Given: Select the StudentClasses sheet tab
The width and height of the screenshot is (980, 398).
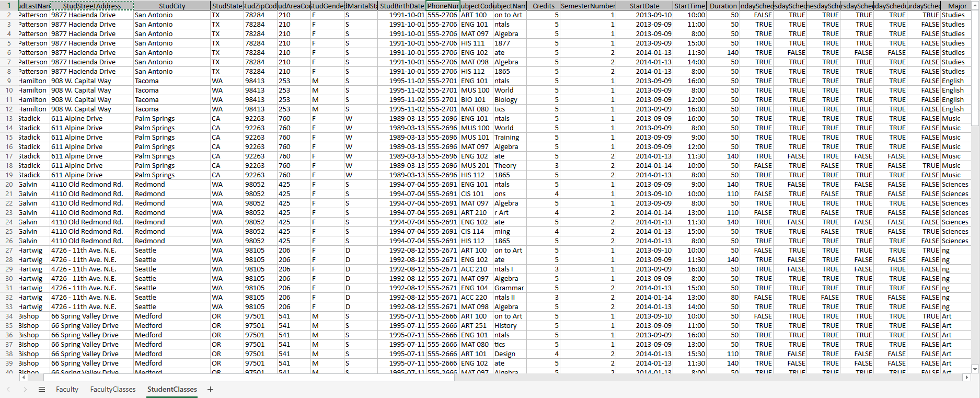Looking at the screenshot, I should (x=172, y=390).
